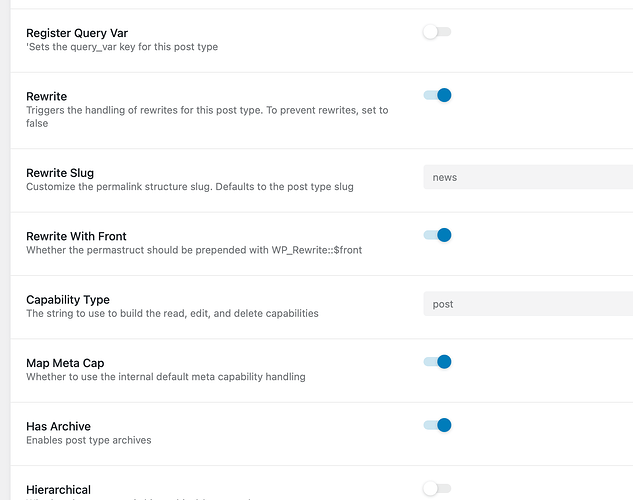Click 'Customize the permalink structure slug' description
Image resolution: width=633 pixels, height=500 pixels.
190,186
